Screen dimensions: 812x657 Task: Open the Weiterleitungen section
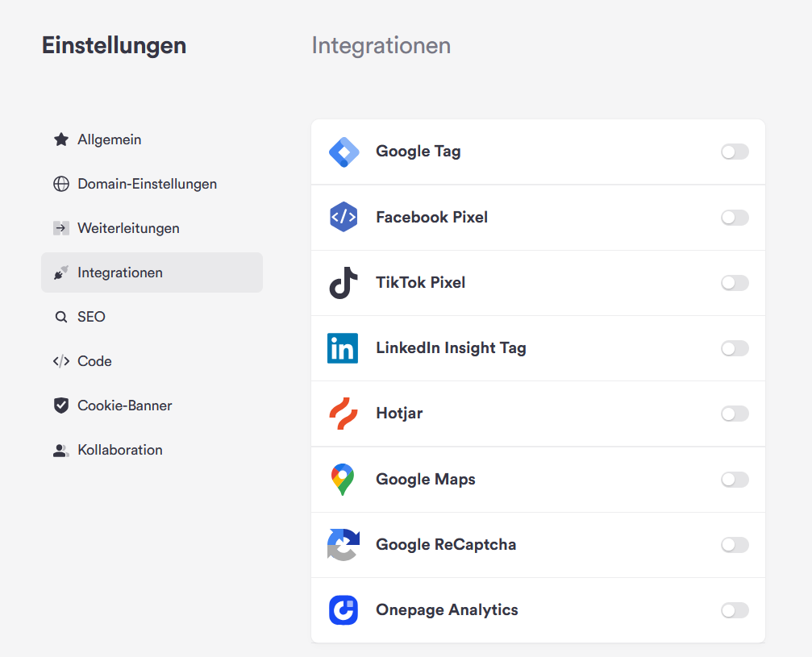[x=152, y=228]
